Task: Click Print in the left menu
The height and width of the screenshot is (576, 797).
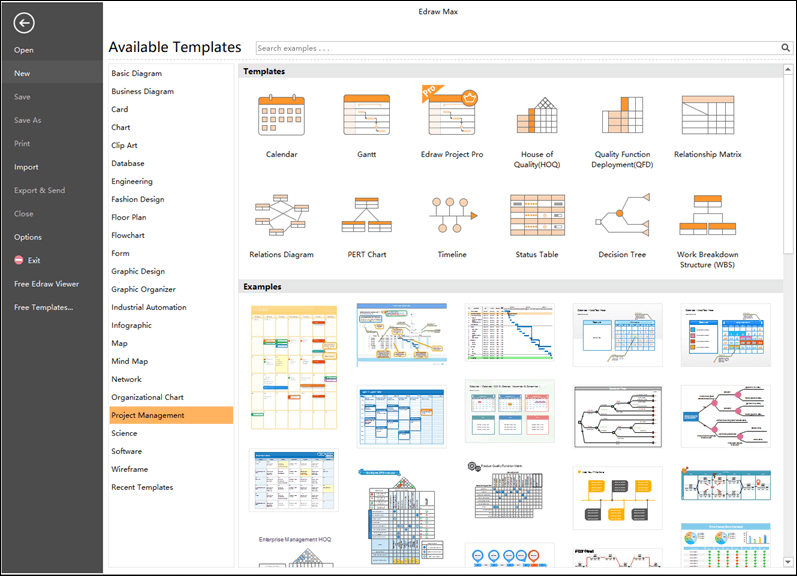Action: [22, 143]
